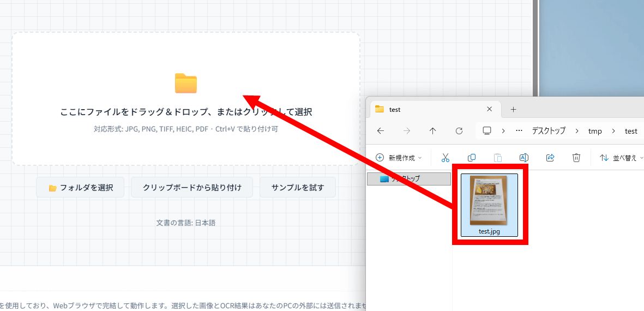Open the 並べ替え sort dropdown
Viewport: 644px width, 311px height.
click(x=621, y=158)
